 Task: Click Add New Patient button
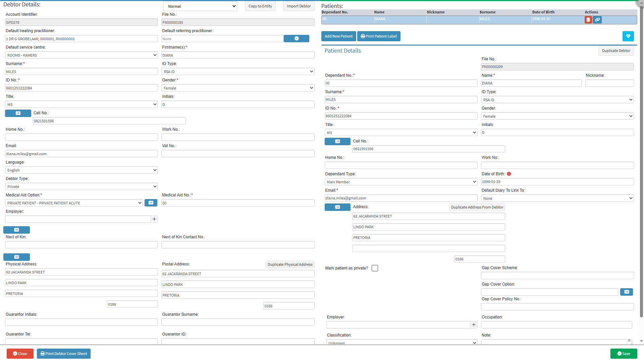click(338, 36)
